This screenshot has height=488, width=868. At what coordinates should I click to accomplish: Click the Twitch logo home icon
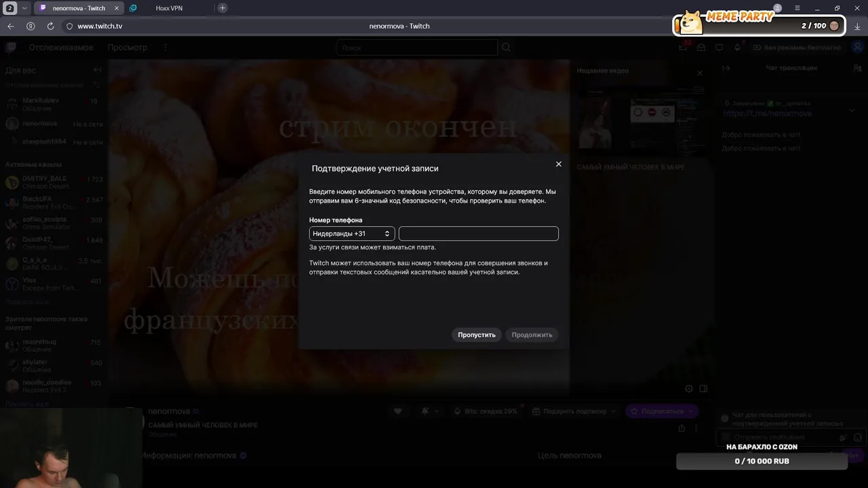point(11,47)
